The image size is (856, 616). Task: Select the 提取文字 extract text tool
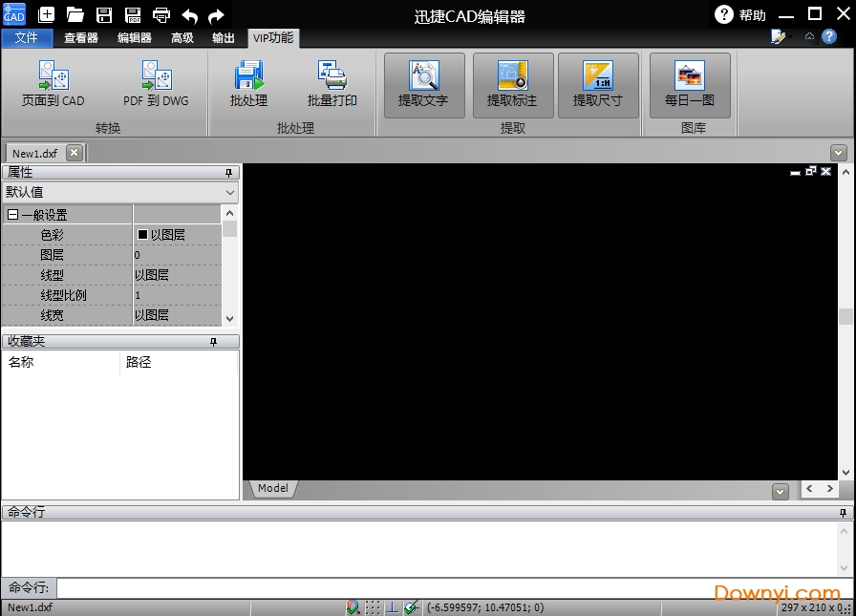(x=423, y=84)
